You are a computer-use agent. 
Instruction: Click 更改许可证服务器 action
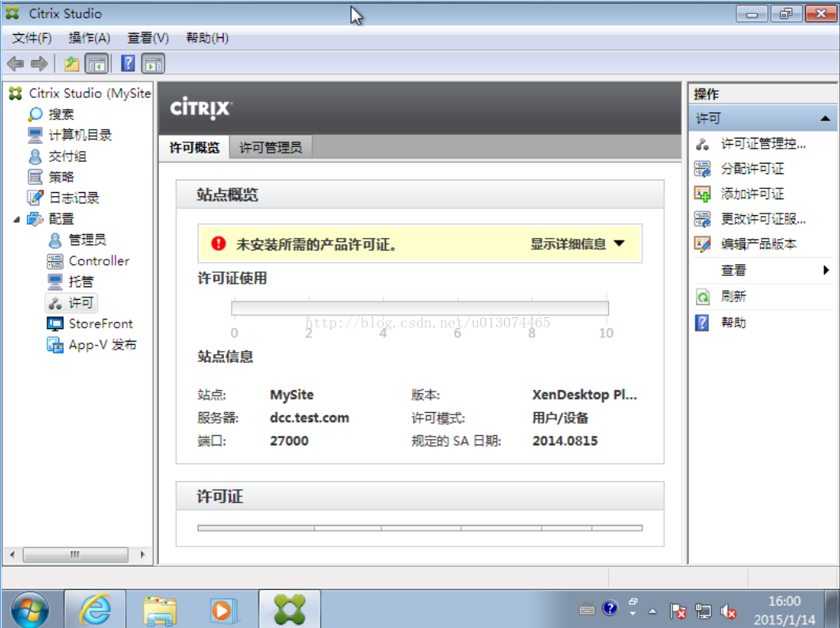point(762,219)
